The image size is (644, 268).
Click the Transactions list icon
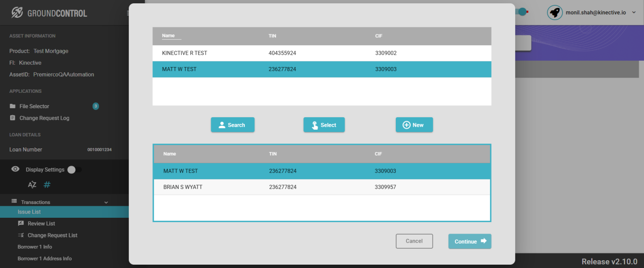pyautogui.click(x=14, y=201)
